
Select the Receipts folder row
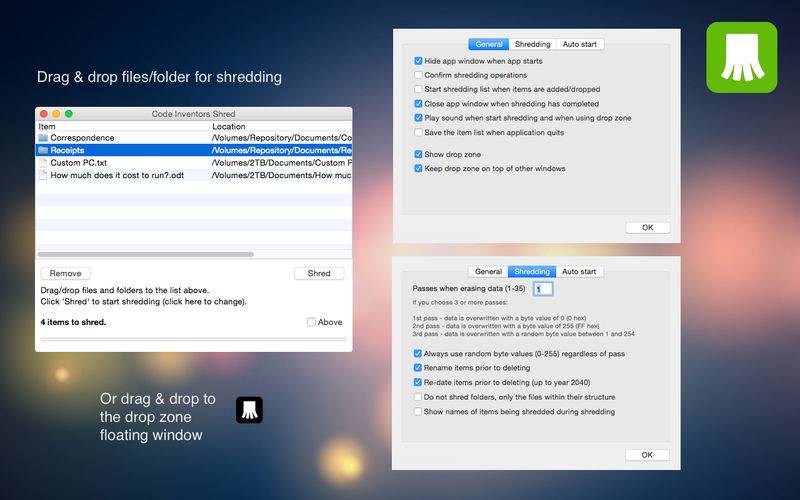coord(194,150)
